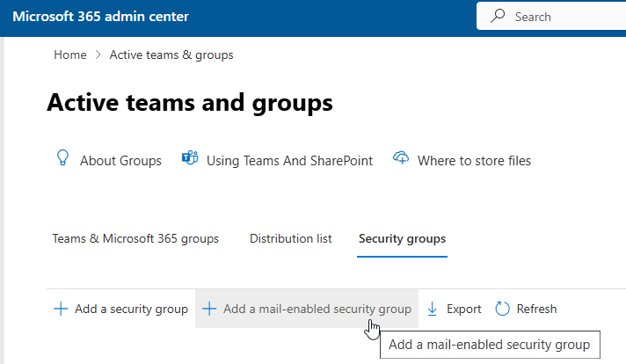Select the Security groups tab

point(402,238)
